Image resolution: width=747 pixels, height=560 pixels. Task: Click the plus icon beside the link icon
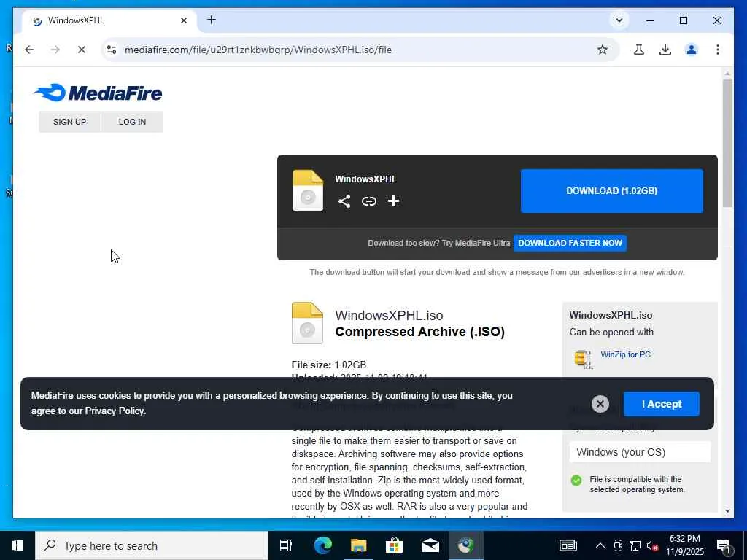tap(393, 201)
